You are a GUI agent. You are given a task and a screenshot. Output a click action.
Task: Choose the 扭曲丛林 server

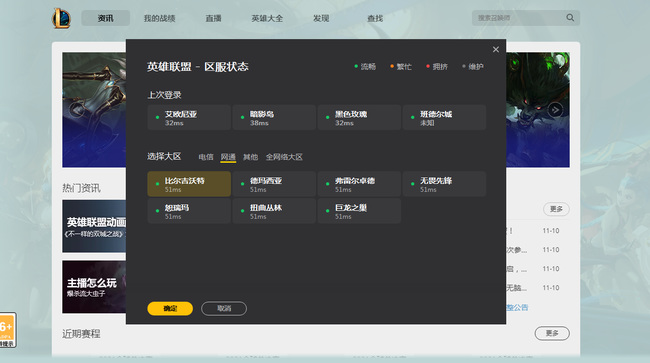pos(274,211)
